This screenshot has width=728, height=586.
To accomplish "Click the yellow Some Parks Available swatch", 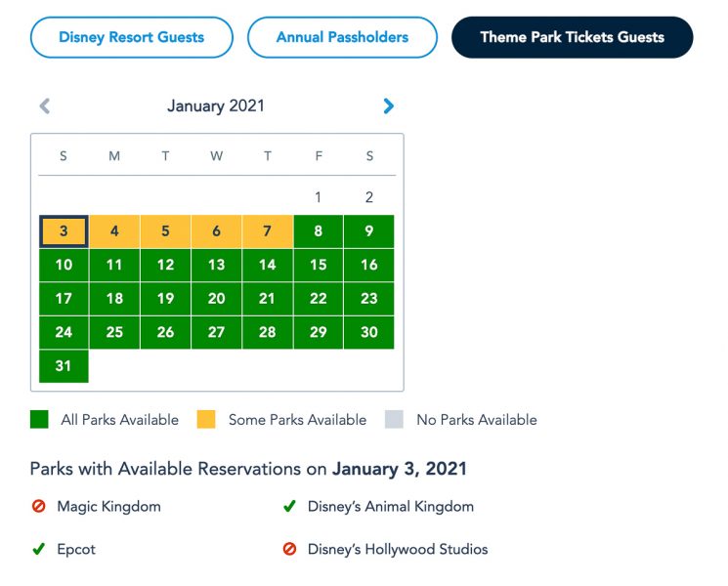I will click(206, 419).
